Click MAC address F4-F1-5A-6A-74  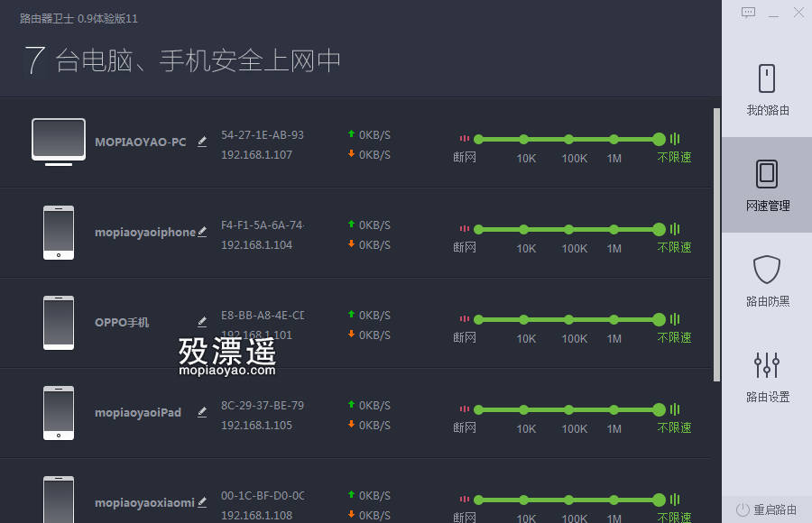[x=262, y=225]
